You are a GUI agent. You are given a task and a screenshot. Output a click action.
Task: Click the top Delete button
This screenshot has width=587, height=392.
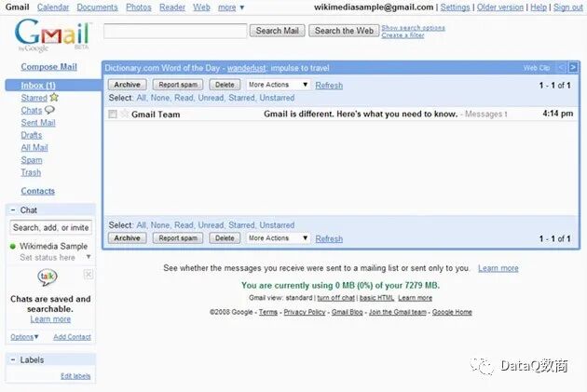(x=225, y=85)
